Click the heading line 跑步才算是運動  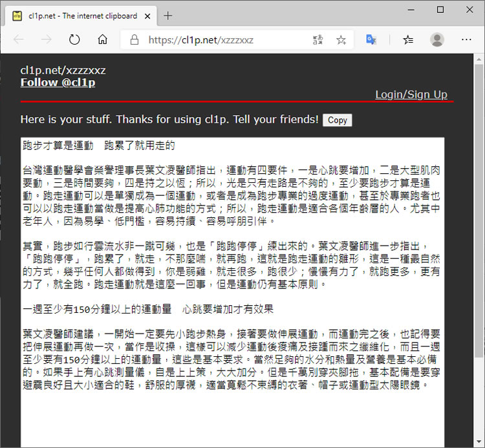pyautogui.click(x=58, y=145)
